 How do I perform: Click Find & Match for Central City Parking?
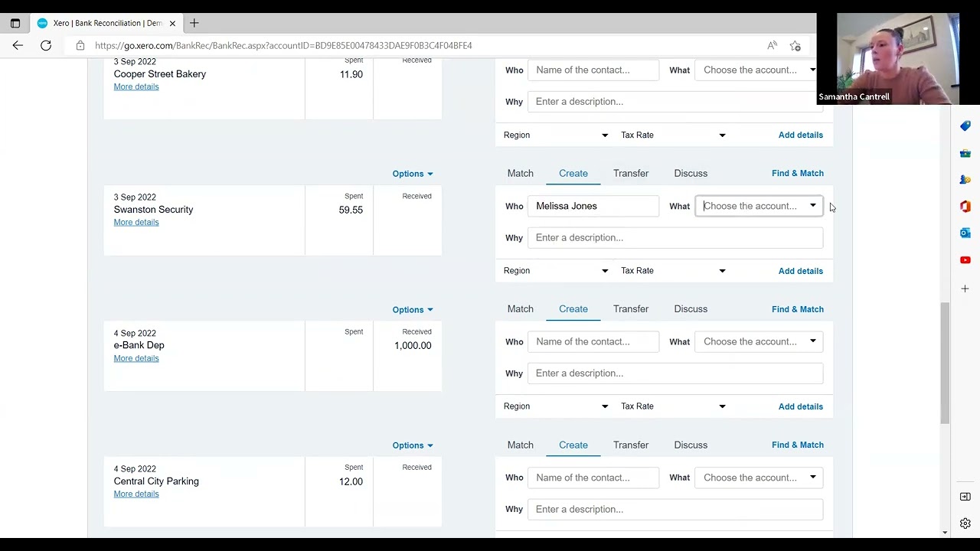(x=798, y=445)
